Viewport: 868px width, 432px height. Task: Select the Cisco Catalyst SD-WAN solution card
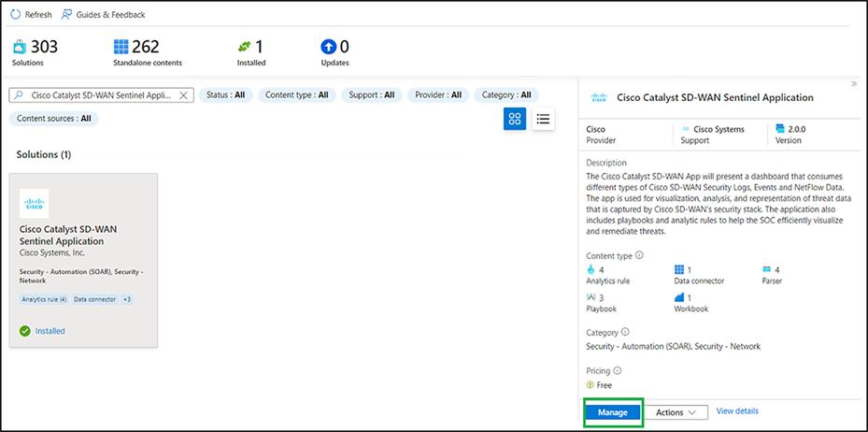(83, 260)
